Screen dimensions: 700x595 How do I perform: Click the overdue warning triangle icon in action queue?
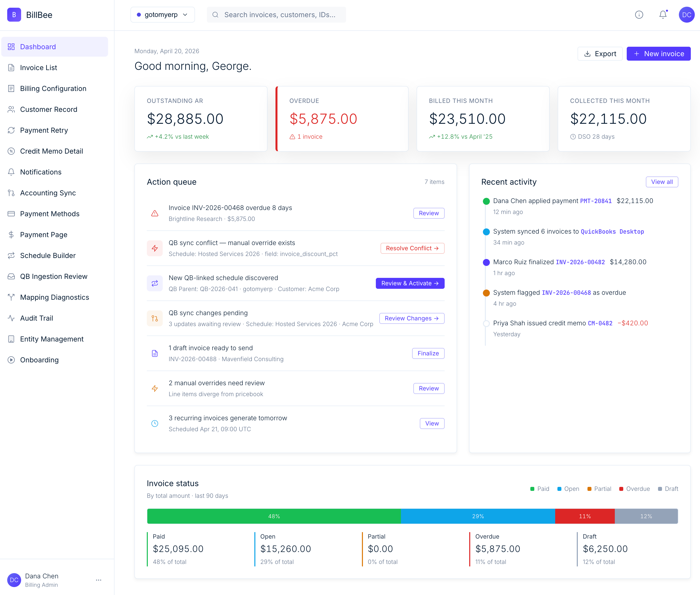[x=155, y=213]
